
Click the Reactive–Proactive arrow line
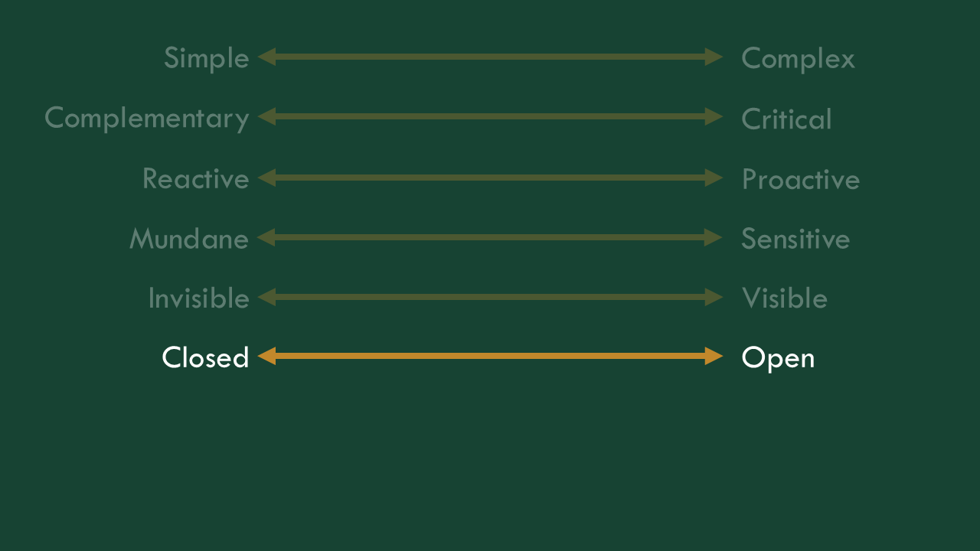(490, 178)
